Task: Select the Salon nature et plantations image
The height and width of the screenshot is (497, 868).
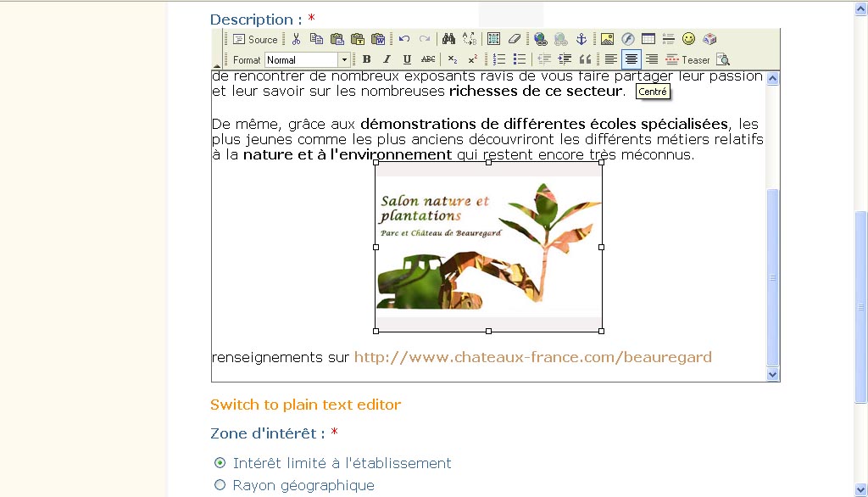Action: pos(489,247)
